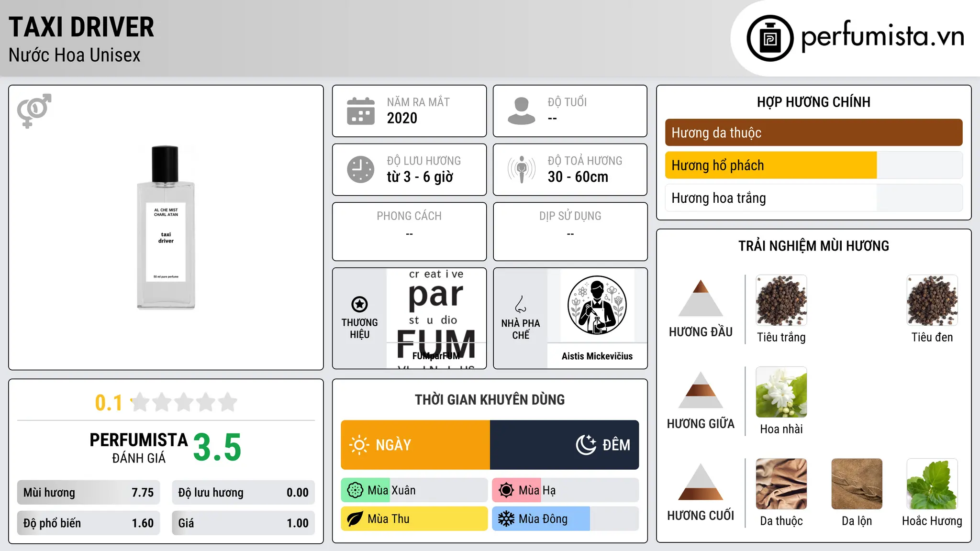The height and width of the screenshot is (551, 980).
Task: Click the HỢP HƯƠNG CHÍNH heading
Action: point(814,102)
